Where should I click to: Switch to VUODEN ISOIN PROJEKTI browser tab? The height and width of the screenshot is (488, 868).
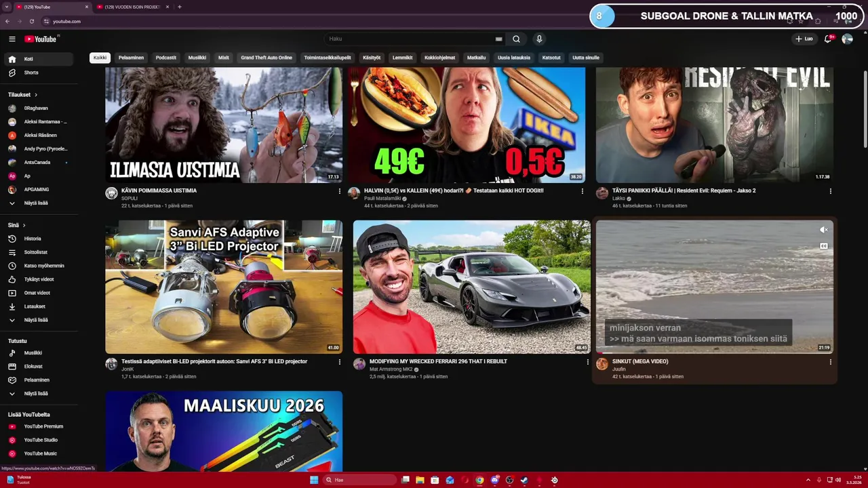coord(132,7)
